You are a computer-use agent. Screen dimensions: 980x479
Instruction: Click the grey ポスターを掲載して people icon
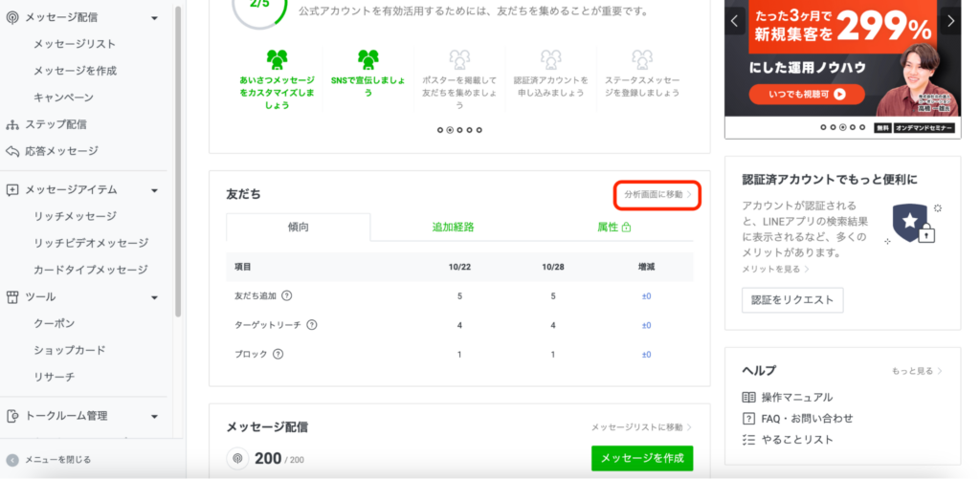459,59
